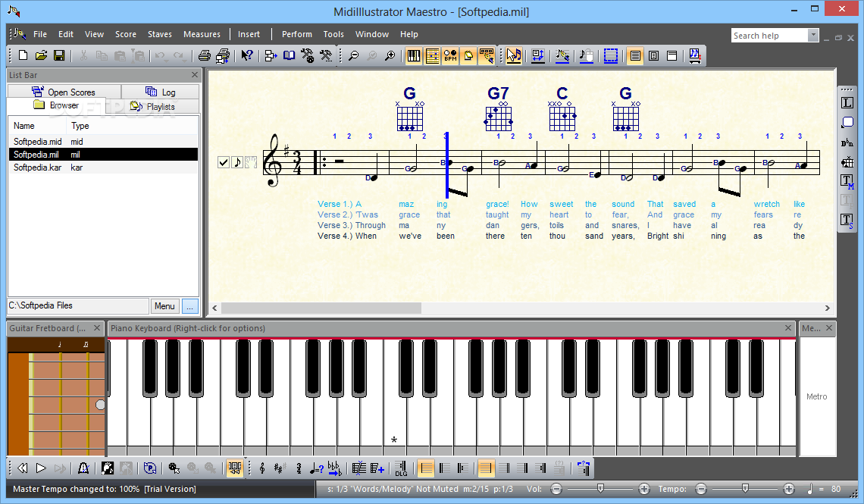
Task: Click the G7 chord diagram in the score
Action: click(x=498, y=117)
